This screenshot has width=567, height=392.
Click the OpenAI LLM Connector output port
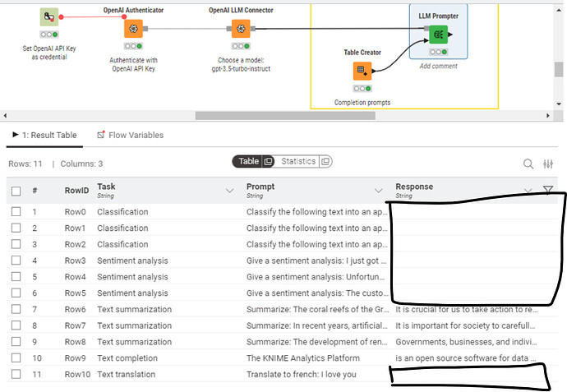[x=253, y=29]
